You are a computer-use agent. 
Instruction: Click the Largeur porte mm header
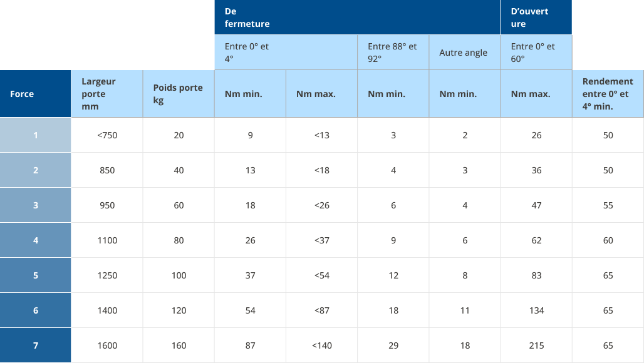106,94
